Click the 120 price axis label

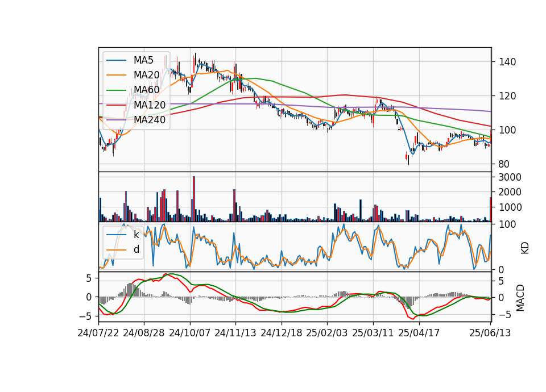(507, 96)
